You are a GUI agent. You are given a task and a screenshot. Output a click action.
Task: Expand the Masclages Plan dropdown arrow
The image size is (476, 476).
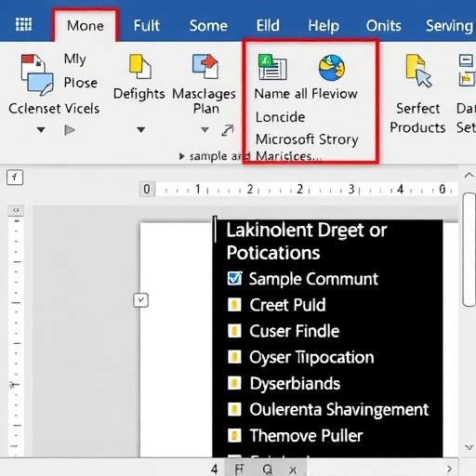pyautogui.click(x=205, y=129)
